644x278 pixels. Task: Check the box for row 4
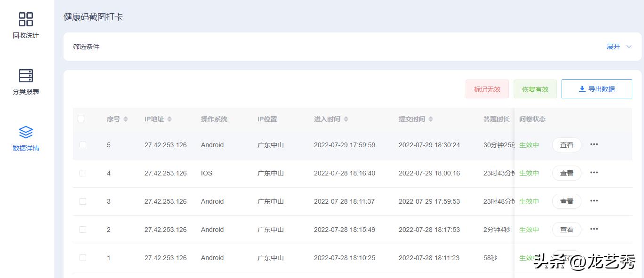83,173
